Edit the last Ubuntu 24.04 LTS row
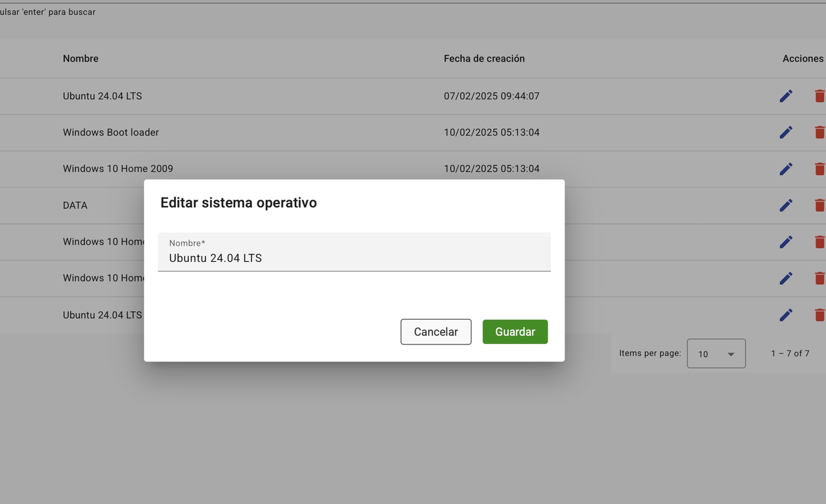 (x=785, y=315)
